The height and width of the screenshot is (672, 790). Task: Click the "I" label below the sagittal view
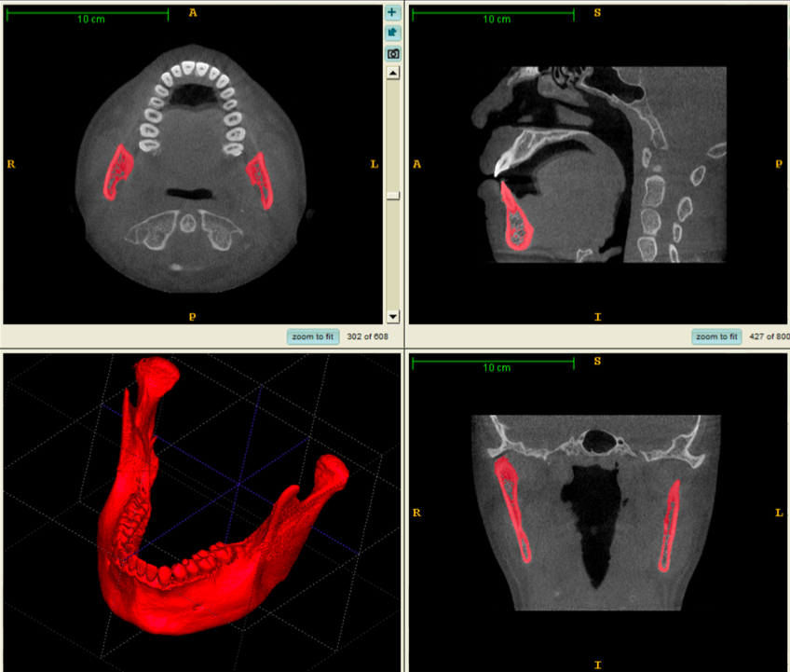597,317
